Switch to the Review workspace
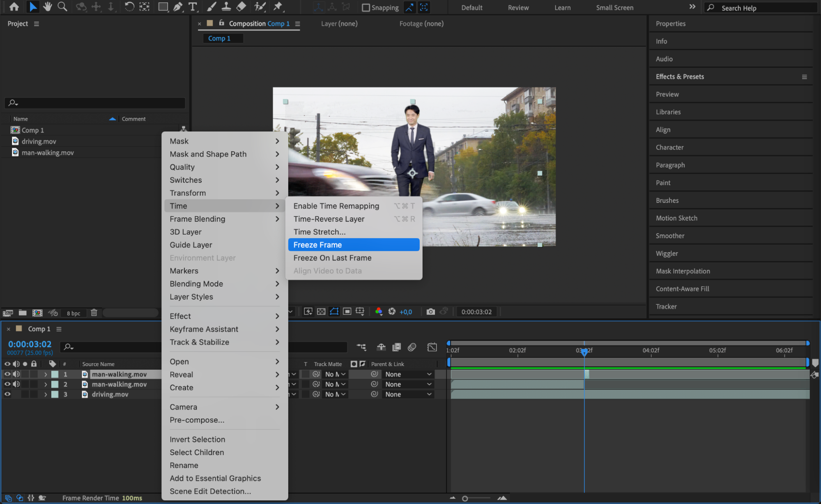The image size is (821, 504). point(518,7)
